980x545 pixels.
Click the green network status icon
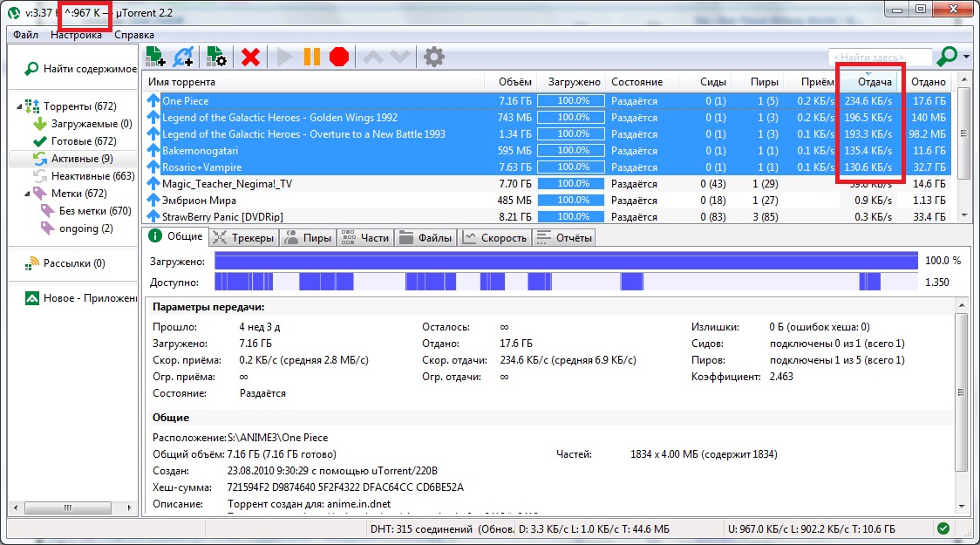(x=943, y=528)
